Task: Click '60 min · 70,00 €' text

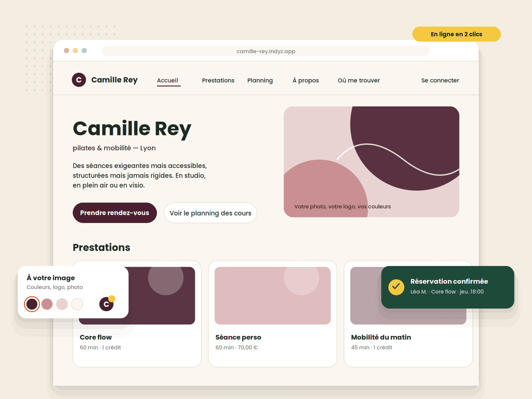Action: [236, 347]
